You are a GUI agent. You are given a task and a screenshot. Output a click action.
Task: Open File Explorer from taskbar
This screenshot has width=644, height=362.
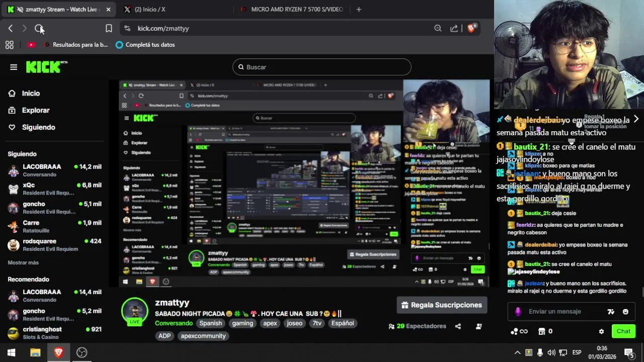point(35,352)
